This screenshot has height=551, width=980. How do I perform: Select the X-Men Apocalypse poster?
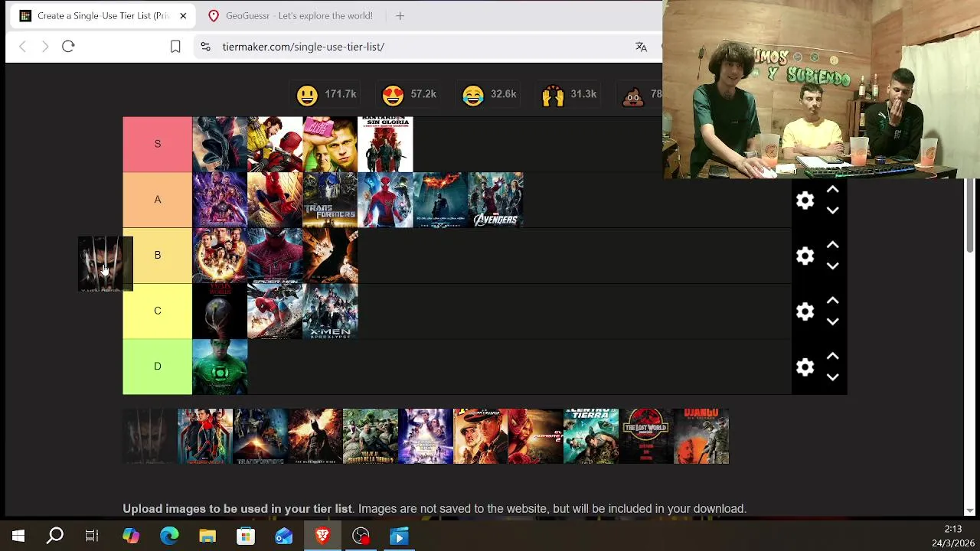point(330,311)
